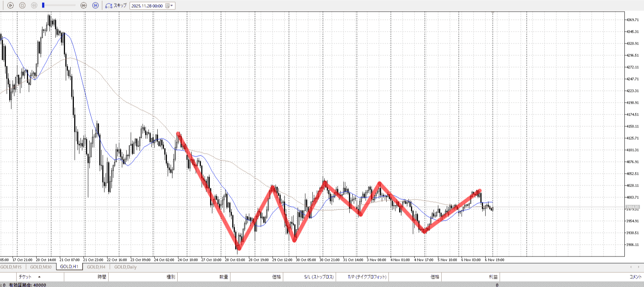Viewport: 644px width, 287px height.
Task: Click the 時間 column header
Action: click(x=102, y=277)
